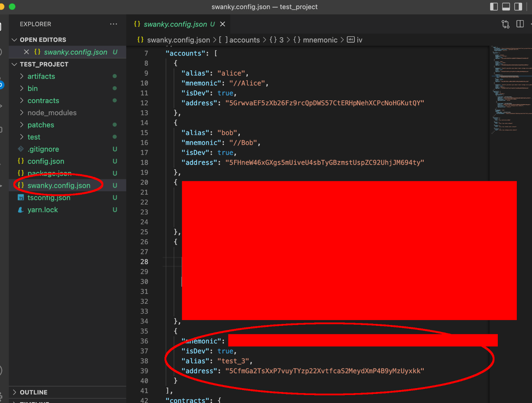Click the breadcrumb segment labeled 3
532x403 pixels.
[282, 40]
